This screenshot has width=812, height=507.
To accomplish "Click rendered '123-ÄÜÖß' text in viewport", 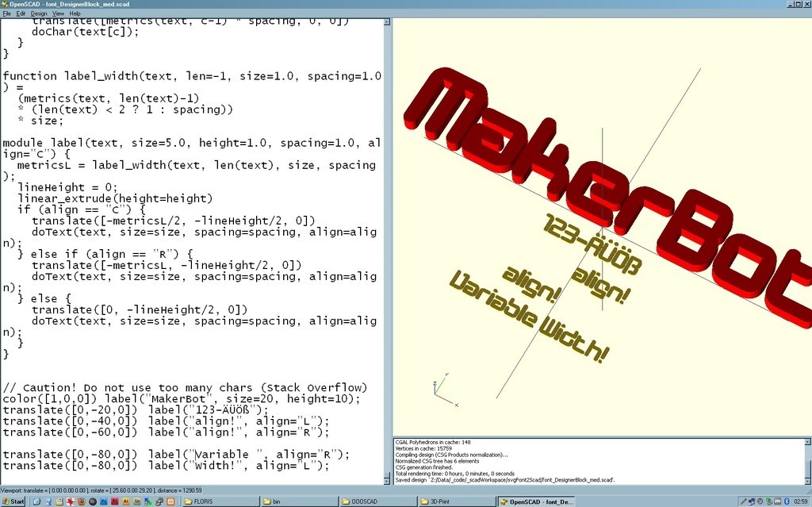I will (592, 244).
